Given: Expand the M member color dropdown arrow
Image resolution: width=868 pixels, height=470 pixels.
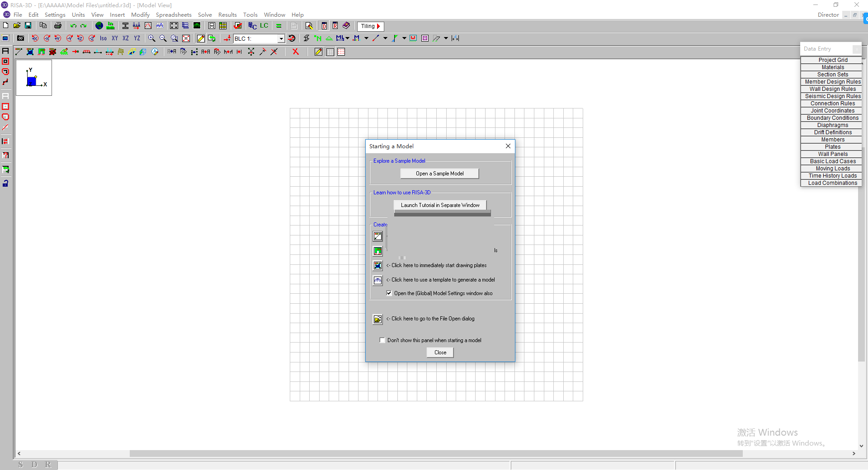Looking at the screenshot, I should (366, 38).
